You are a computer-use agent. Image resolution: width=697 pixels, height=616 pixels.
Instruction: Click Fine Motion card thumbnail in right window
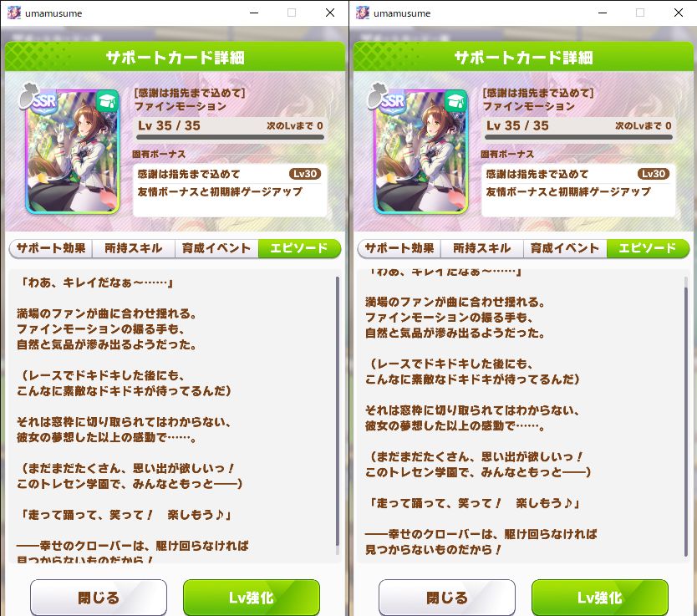coord(421,151)
